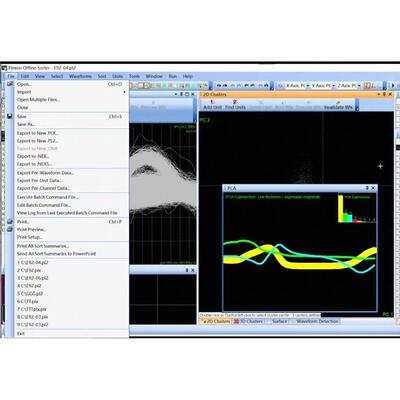The height and width of the screenshot is (400, 400).
Task: Close the floating PCA window
Action: 373,188
